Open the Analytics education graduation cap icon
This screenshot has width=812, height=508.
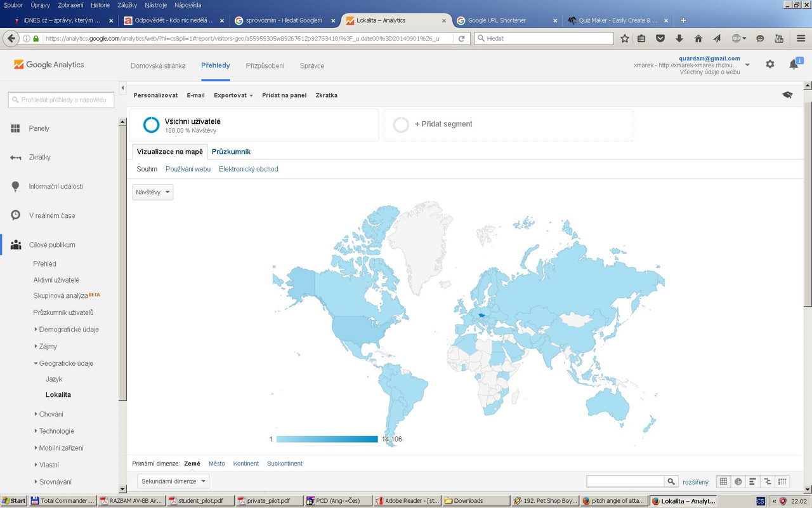(787, 95)
